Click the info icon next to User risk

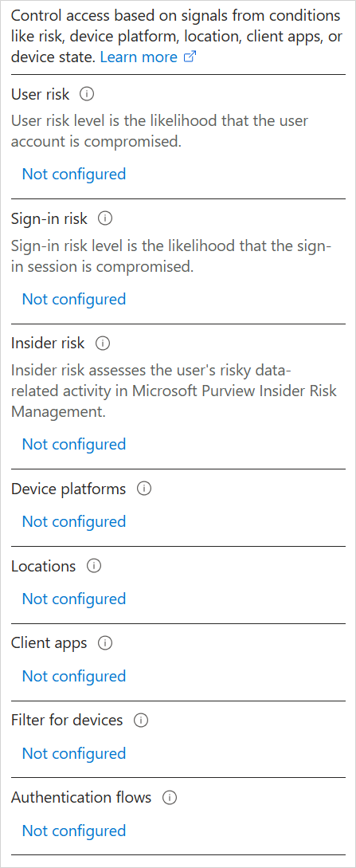(x=87, y=94)
